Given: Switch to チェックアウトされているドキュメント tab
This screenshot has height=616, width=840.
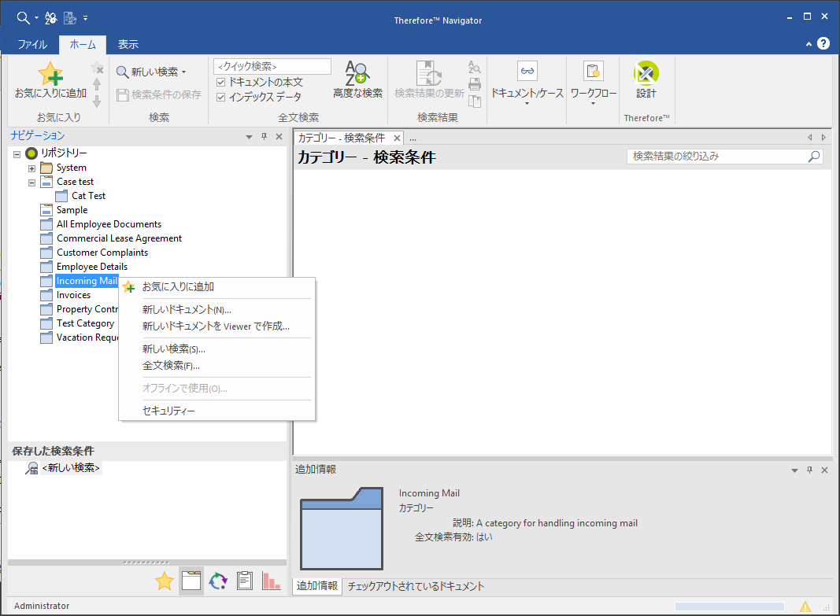Looking at the screenshot, I should click(x=416, y=587).
